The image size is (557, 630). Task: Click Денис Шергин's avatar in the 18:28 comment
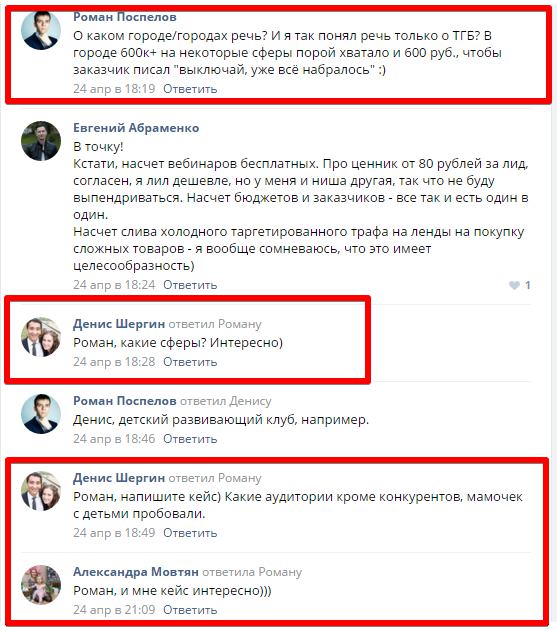pos(41,337)
